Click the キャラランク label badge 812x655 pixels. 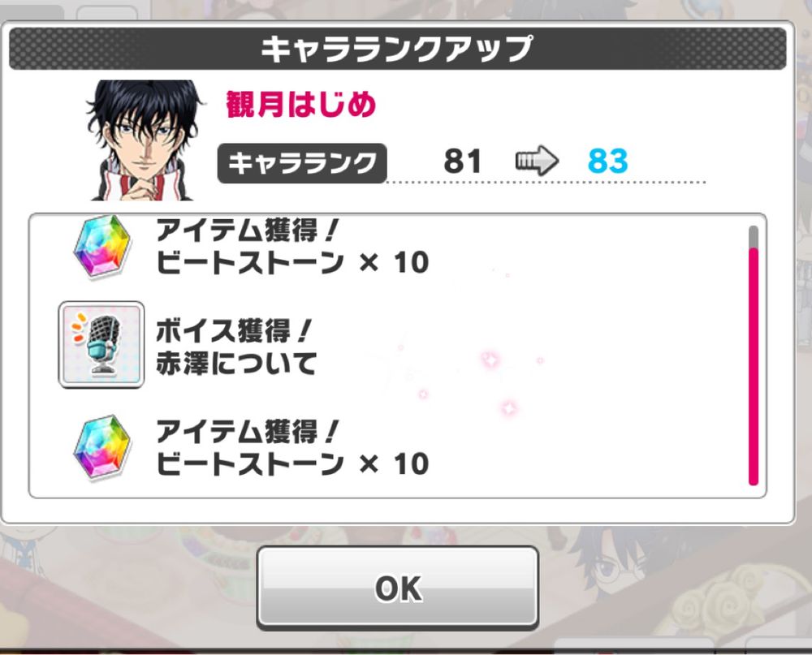pyautogui.click(x=302, y=163)
